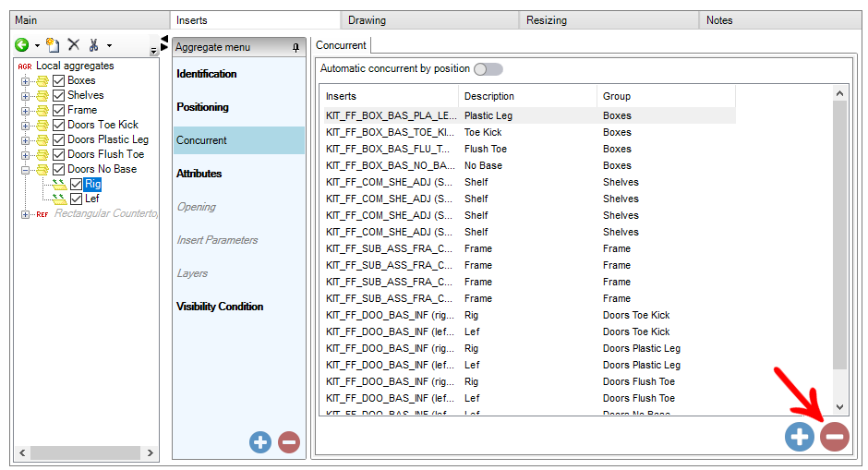Uncheck the Lef checkbox

77,199
